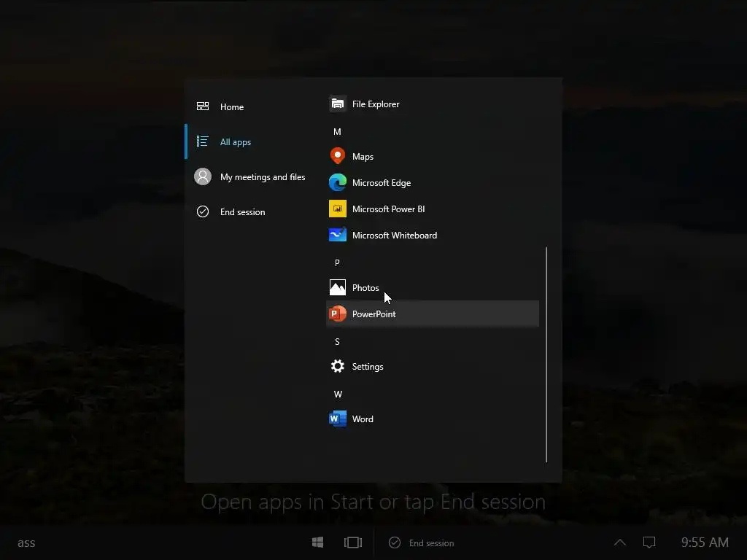
Task: Click the app list vertical scrollbar
Action: point(546,354)
